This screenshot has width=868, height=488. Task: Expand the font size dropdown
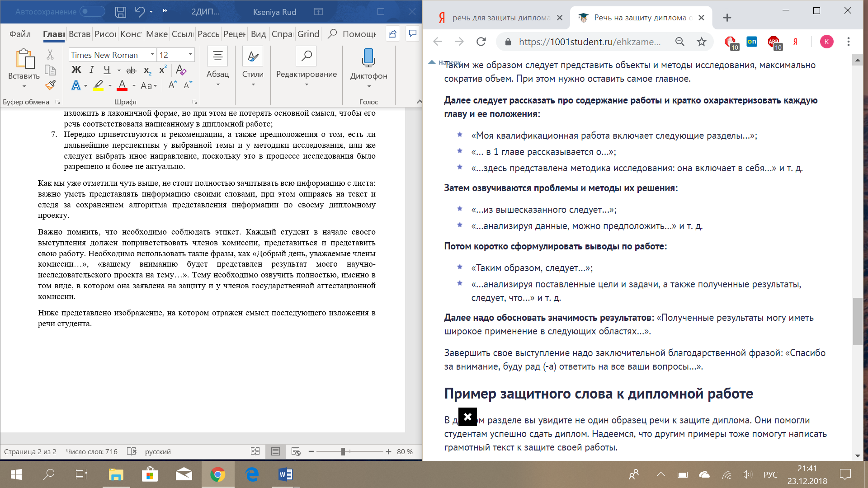[191, 54]
